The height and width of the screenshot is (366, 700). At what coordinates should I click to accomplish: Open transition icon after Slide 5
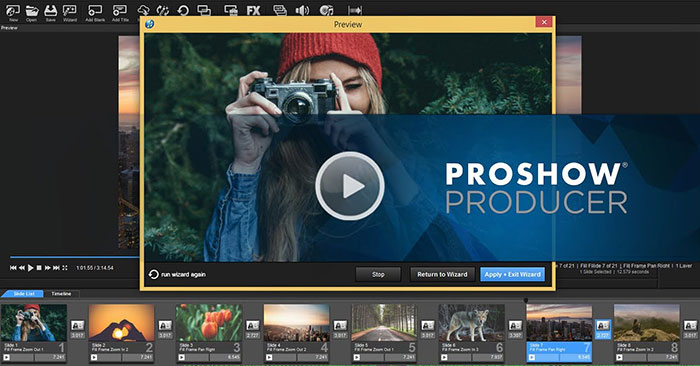coord(428,325)
